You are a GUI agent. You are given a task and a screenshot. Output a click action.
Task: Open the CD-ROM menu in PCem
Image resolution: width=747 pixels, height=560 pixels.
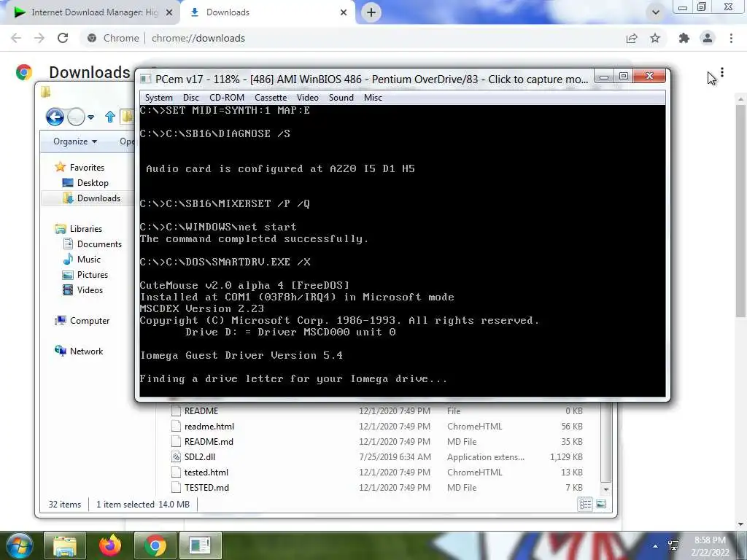pyautogui.click(x=227, y=98)
